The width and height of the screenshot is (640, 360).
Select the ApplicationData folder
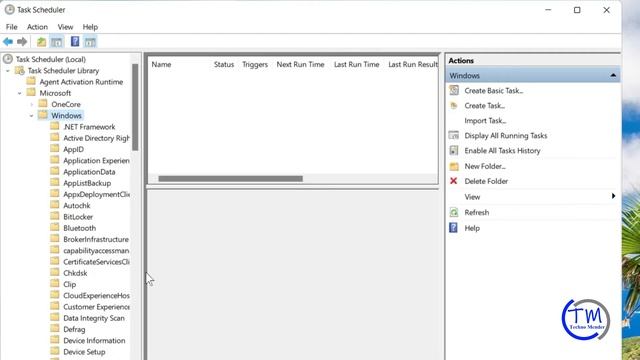click(x=89, y=172)
